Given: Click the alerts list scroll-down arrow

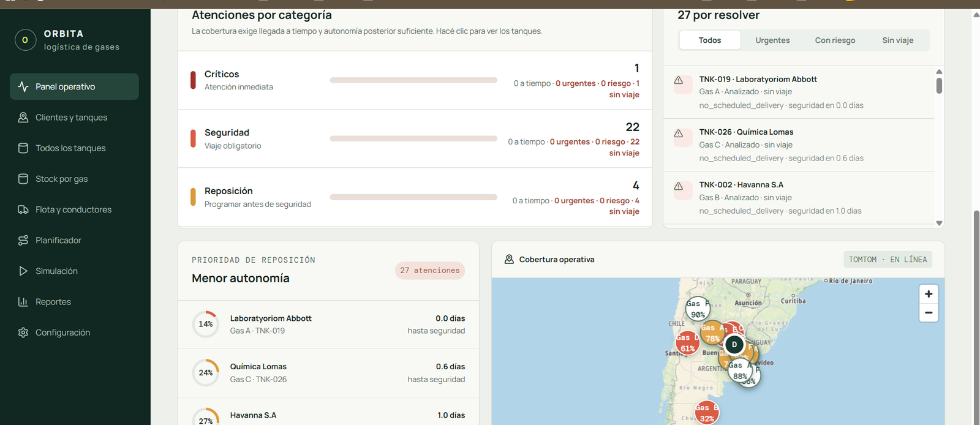Looking at the screenshot, I should point(939,223).
